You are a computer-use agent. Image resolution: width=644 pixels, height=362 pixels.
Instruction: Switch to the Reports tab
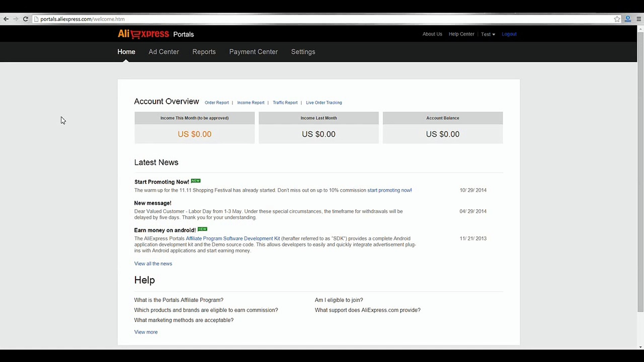click(204, 52)
